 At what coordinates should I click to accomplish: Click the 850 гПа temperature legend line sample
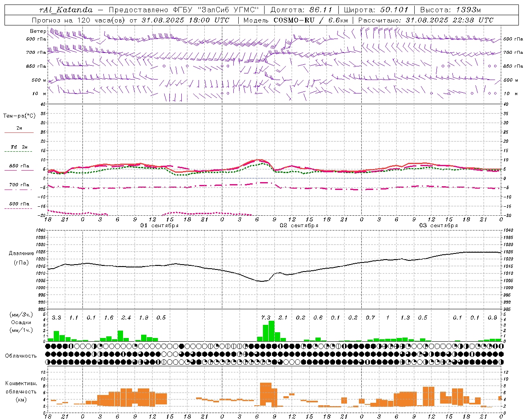[x=19, y=171]
